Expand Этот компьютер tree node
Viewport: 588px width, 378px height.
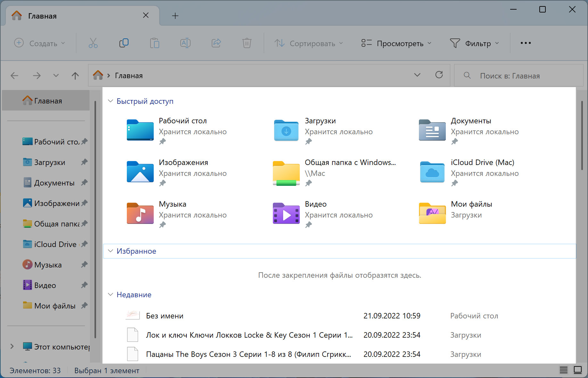coord(12,347)
